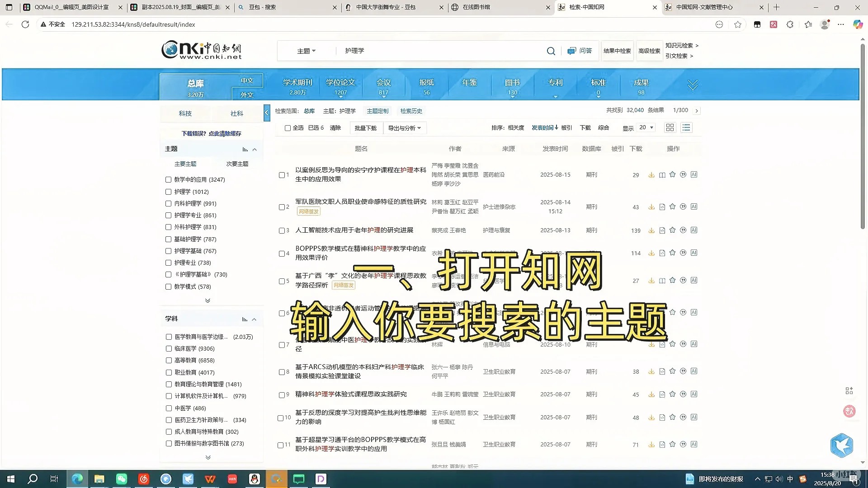Image resolution: width=868 pixels, height=488 pixels.
Task: Expand more topics via double-chevron expander
Action: click(x=208, y=300)
